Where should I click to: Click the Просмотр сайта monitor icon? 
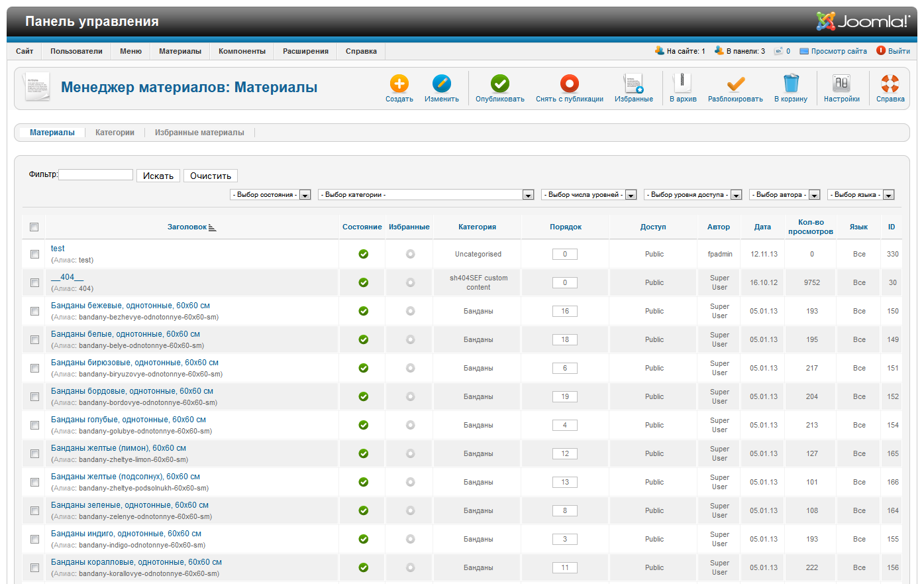click(804, 51)
